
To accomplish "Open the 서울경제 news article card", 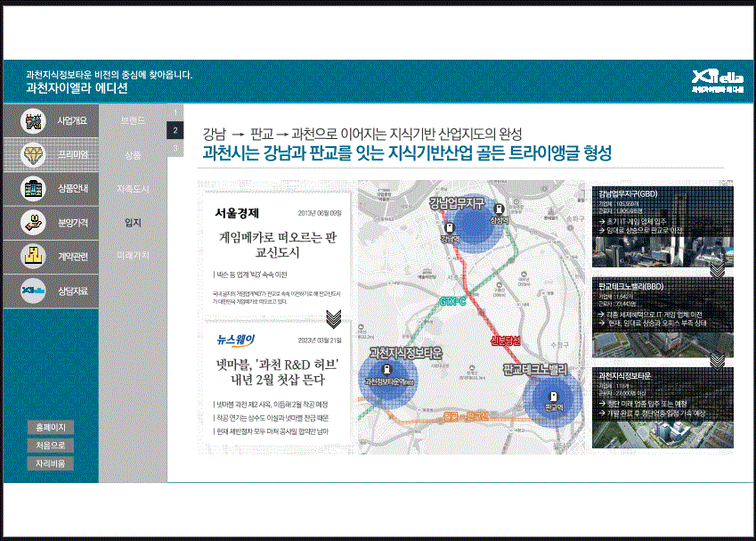I will tap(277, 254).
